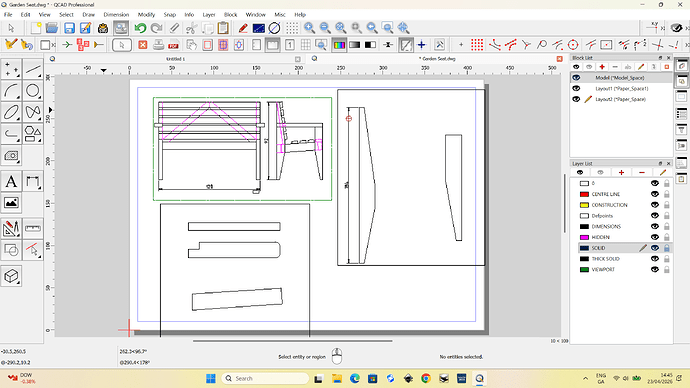690x388 pixels.
Task: Toggle visibility of CENTRE LINE layer
Action: [655, 194]
